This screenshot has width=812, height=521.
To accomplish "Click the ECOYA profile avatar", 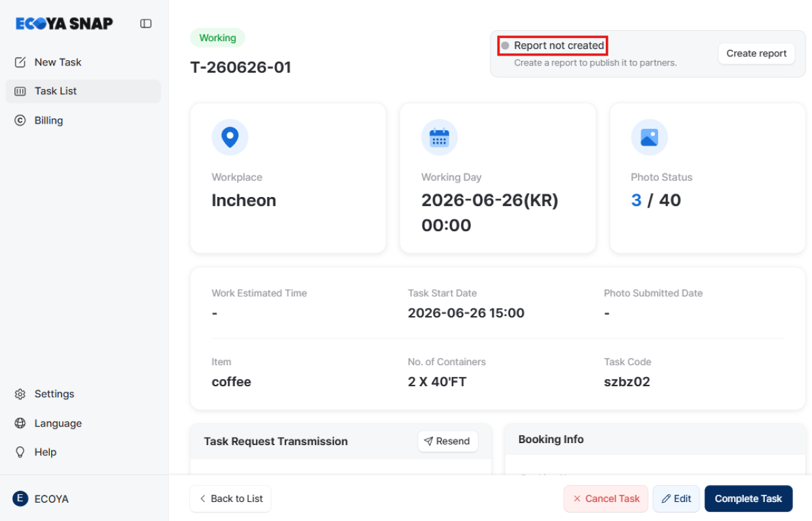I will [20, 499].
